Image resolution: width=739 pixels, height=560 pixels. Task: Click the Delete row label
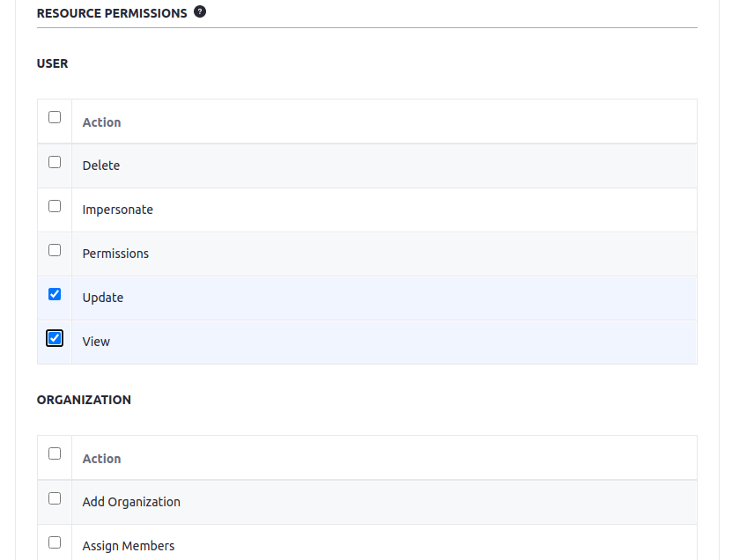coord(101,166)
